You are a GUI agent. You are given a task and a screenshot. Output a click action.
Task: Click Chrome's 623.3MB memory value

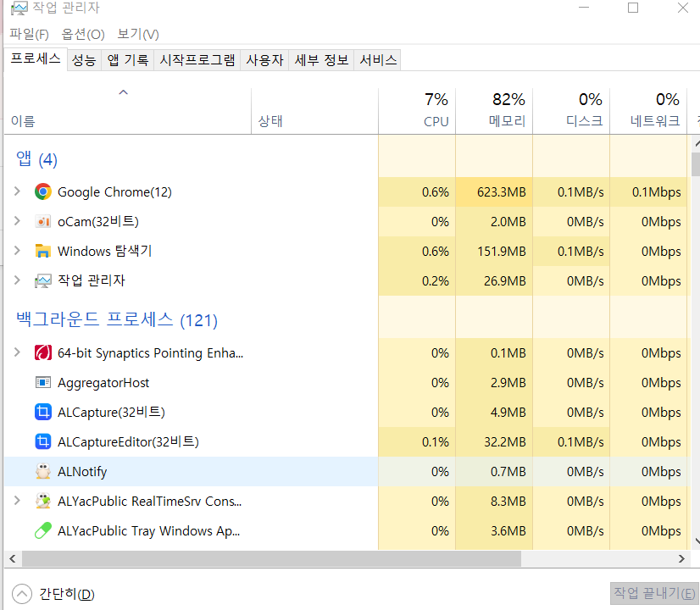pyautogui.click(x=502, y=192)
